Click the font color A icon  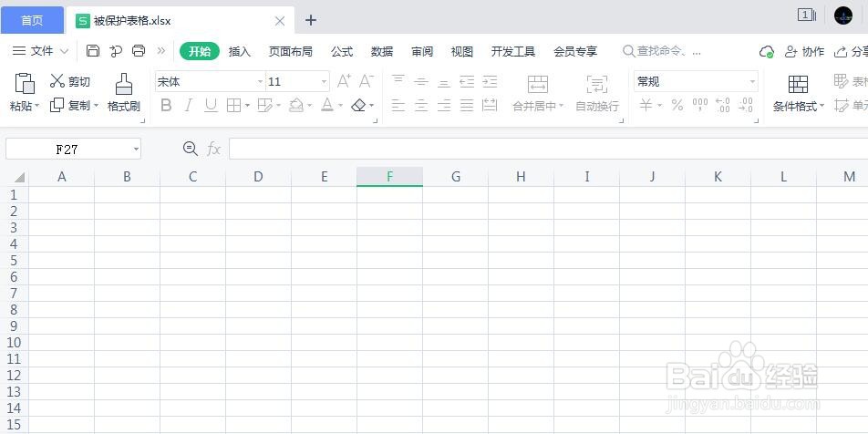click(x=327, y=105)
